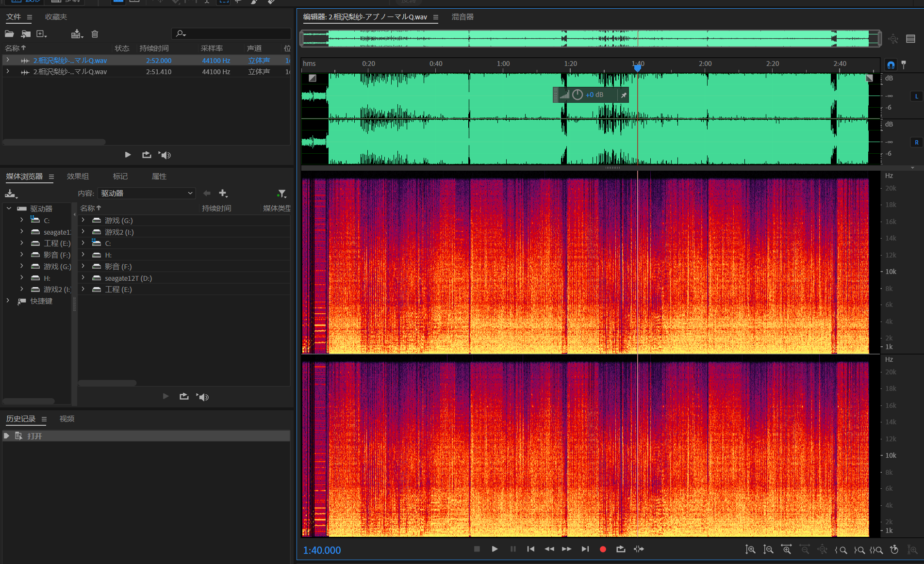Click the playhead marker at 1:40 on ruler

pos(638,68)
